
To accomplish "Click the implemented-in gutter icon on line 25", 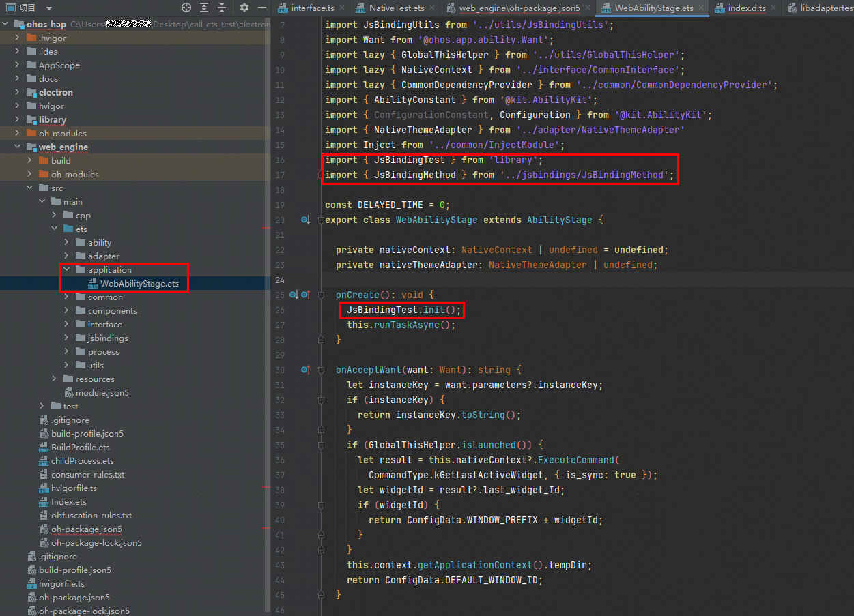I will click(x=294, y=295).
